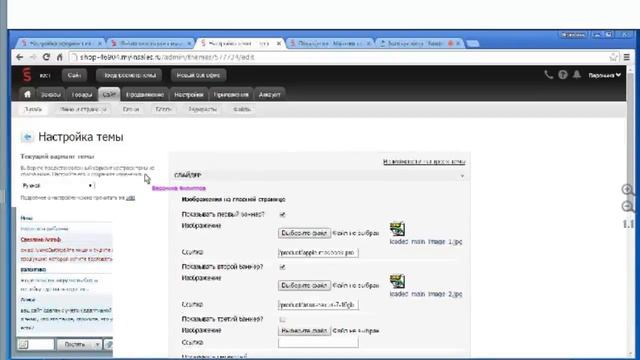Viewport: 640px width, 360px height.
Task: Open notifications bell icon
Action: 577,75
